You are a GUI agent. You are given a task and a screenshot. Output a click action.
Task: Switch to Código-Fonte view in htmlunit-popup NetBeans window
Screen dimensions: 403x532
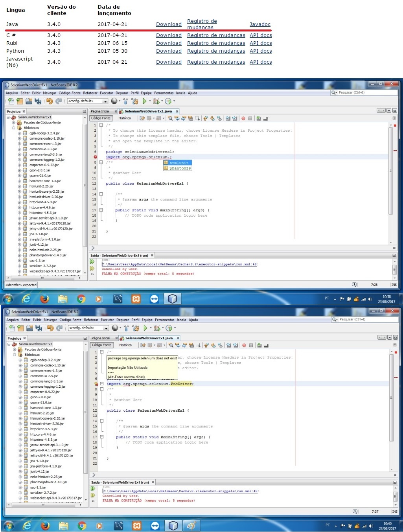(101, 118)
